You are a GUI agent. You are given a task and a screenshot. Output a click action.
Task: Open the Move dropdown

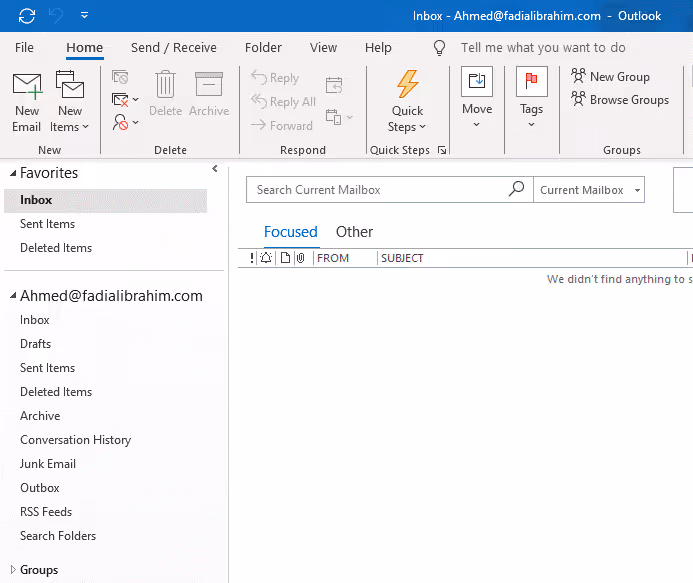tap(477, 98)
